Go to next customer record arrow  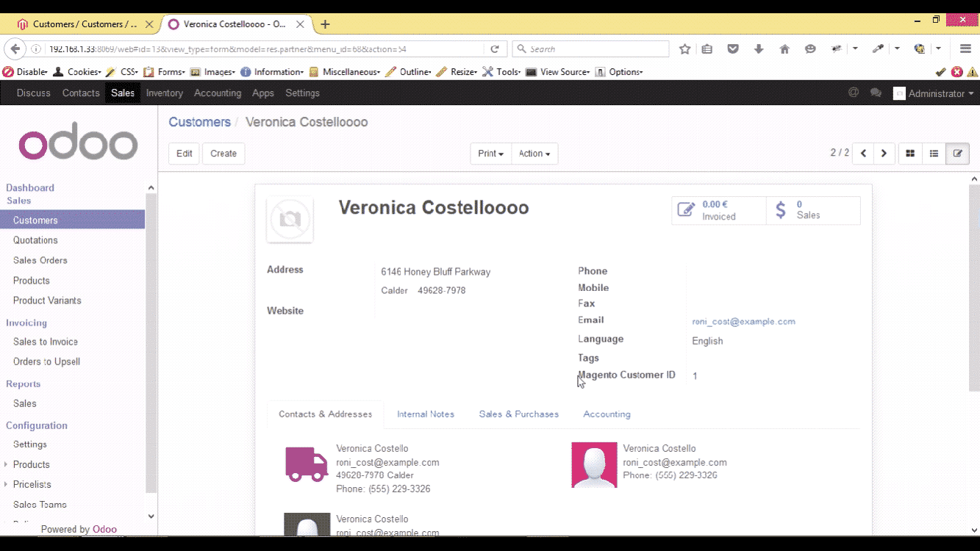coord(884,154)
